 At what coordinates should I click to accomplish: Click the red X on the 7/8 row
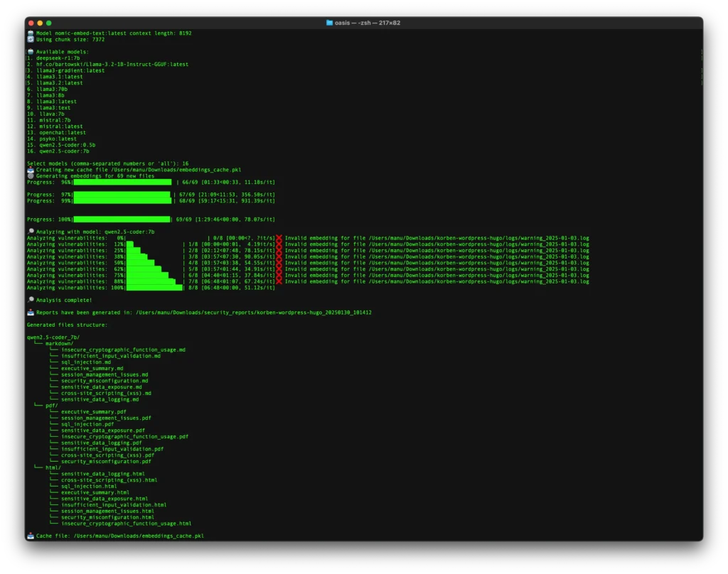tap(279, 281)
